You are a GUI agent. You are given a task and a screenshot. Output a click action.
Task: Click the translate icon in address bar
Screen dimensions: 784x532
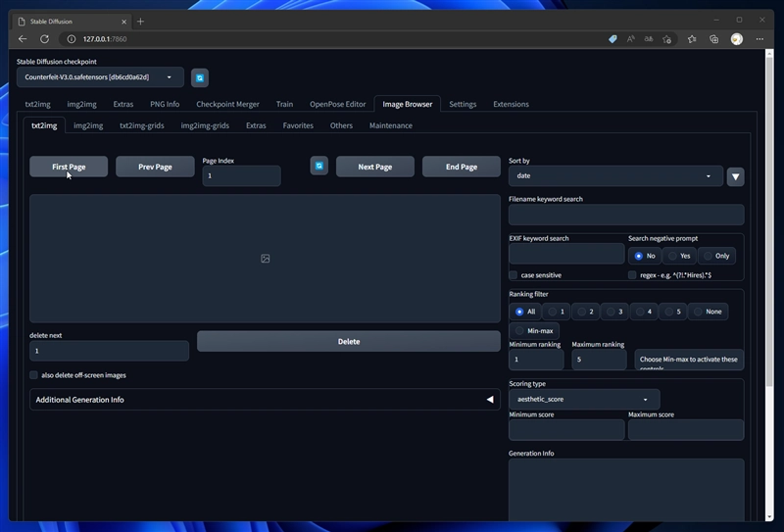pos(649,39)
